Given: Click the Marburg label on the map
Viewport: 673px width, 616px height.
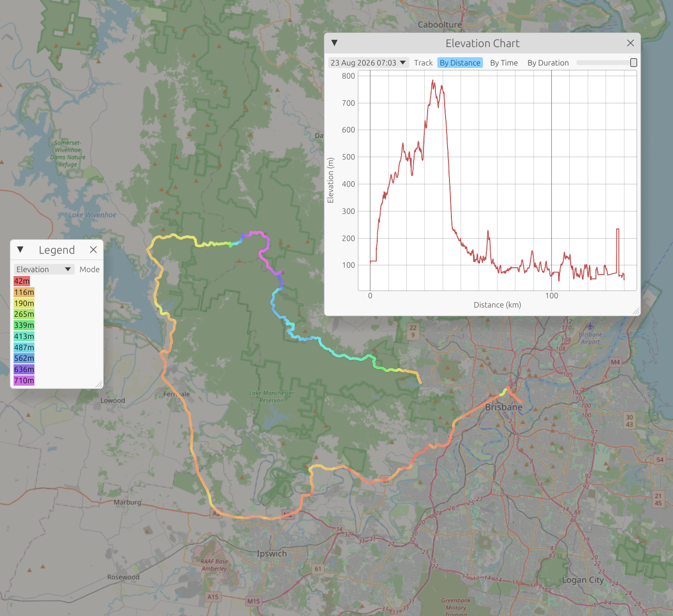Looking at the screenshot, I should pyautogui.click(x=128, y=503).
